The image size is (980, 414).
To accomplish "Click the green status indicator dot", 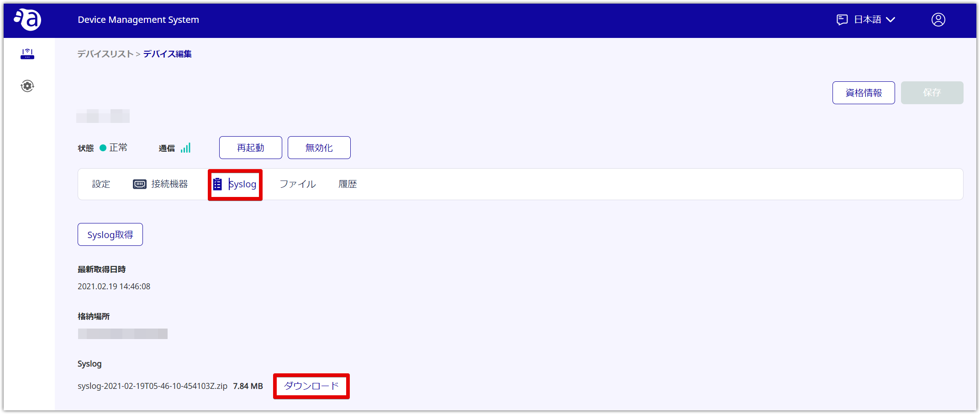I will click(x=103, y=148).
